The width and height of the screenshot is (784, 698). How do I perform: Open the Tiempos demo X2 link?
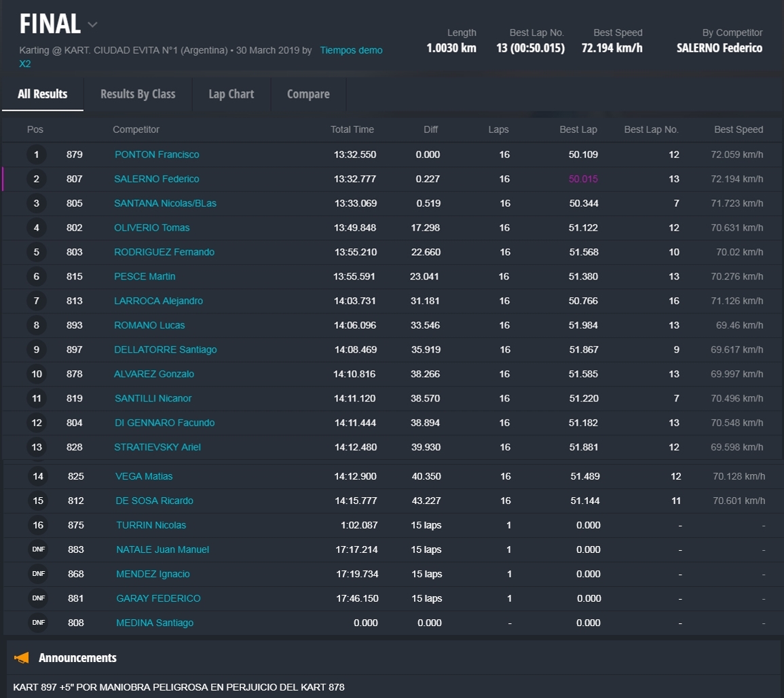351,50
